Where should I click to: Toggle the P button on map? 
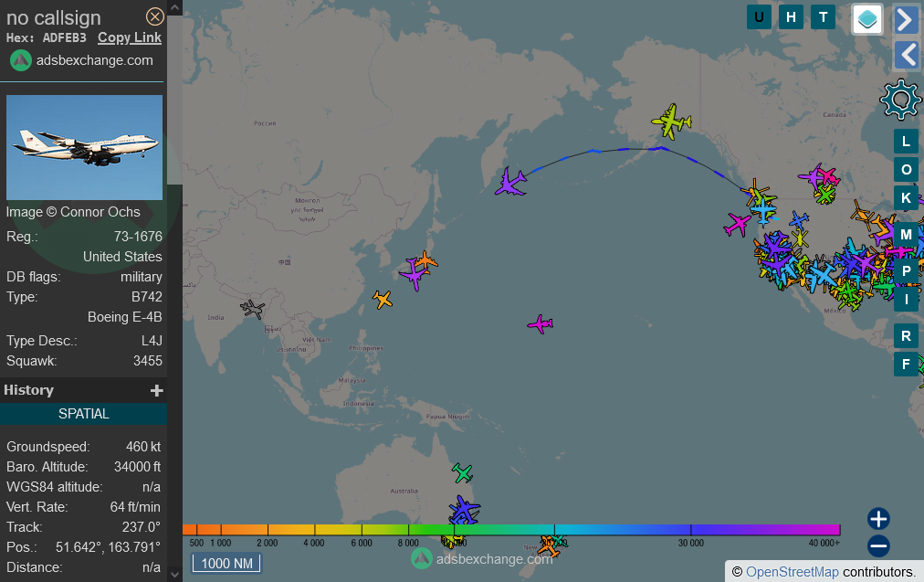pos(907,271)
